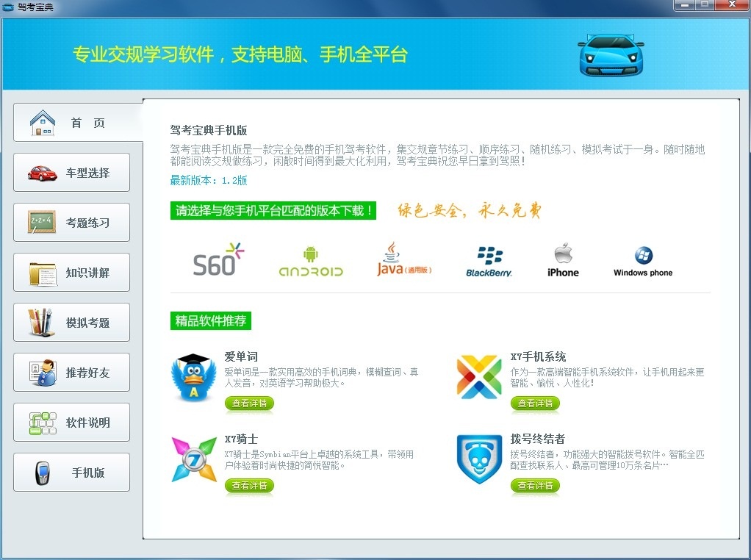Click the house icon beside 首页
The height and width of the screenshot is (560, 751).
tap(42, 123)
